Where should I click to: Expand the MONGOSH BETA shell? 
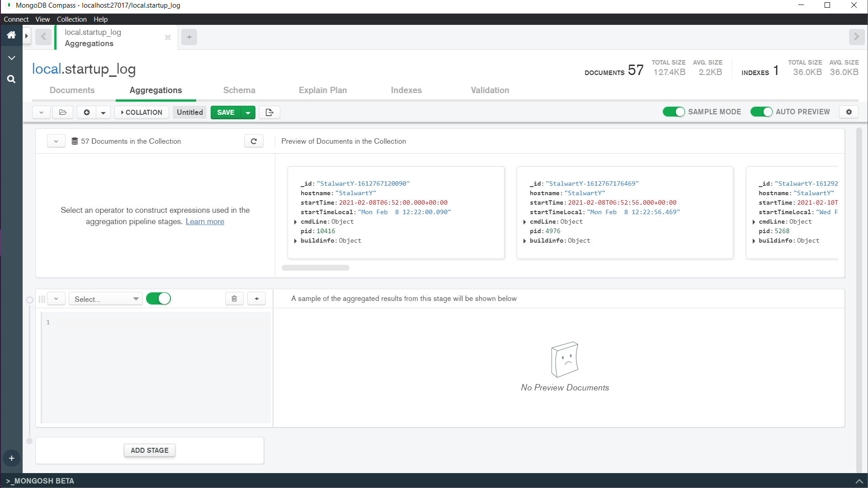[x=40, y=481]
